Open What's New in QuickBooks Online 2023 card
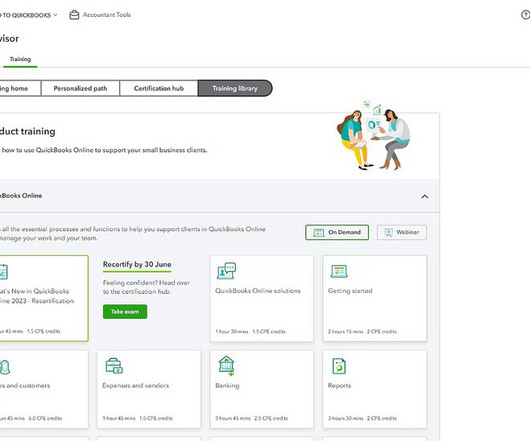 [x=44, y=298]
